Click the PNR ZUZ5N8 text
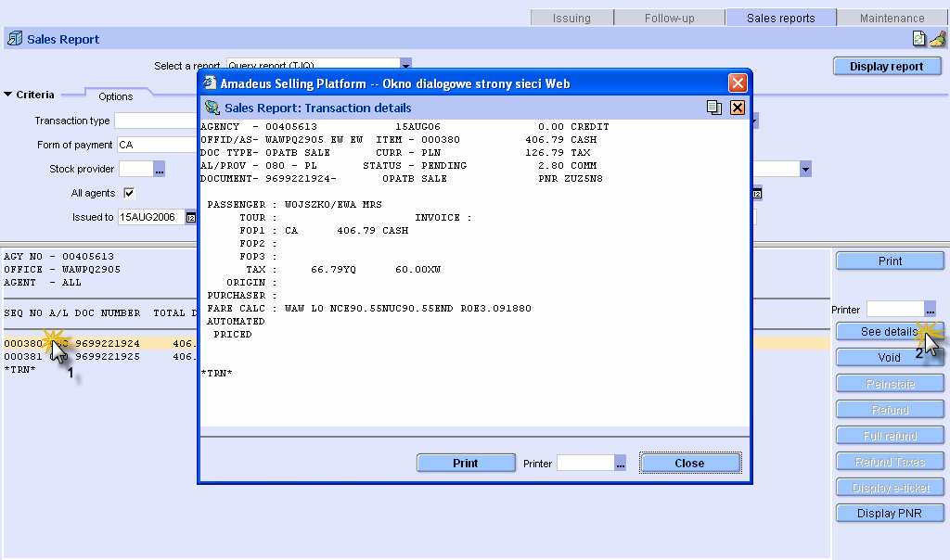This screenshot has height=560, width=950. (x=571, y=179)
